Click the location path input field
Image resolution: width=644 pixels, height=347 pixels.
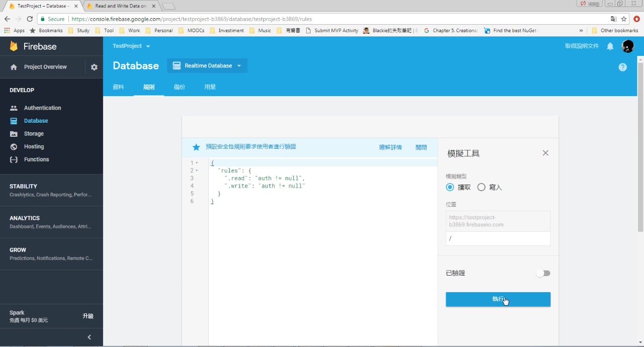tap(498, 238)
